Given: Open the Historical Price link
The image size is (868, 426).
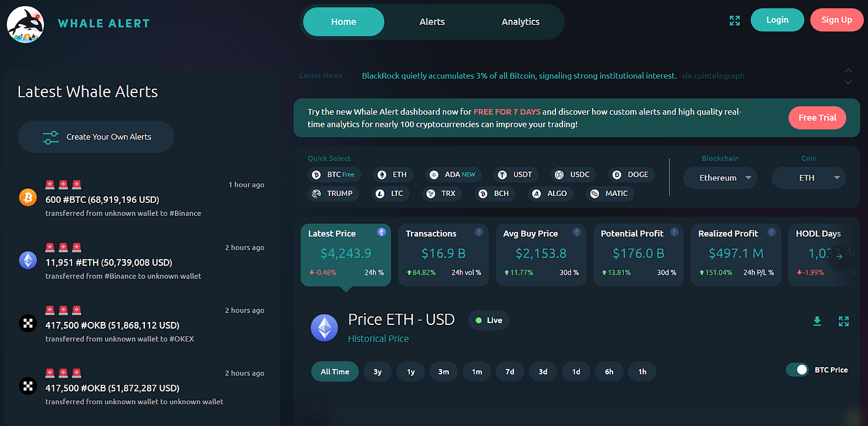Looking at the screenshot, I should point(378,338).
